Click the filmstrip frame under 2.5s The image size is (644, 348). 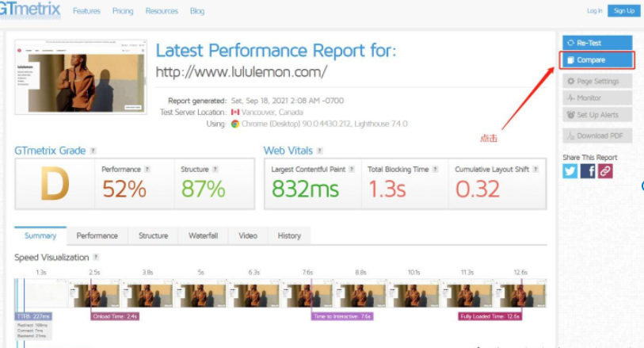pos(94,293)
